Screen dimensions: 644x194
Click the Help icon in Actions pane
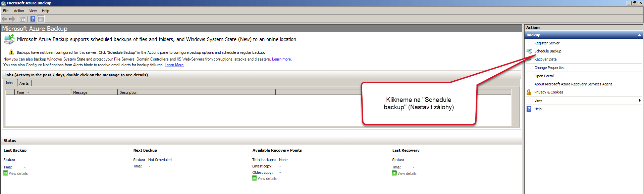pyautogui.click(x=529, y=109)
